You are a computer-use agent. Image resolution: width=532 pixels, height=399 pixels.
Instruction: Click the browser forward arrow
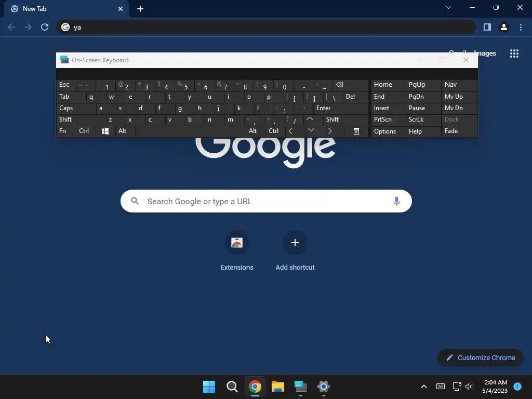click(28, 27)
